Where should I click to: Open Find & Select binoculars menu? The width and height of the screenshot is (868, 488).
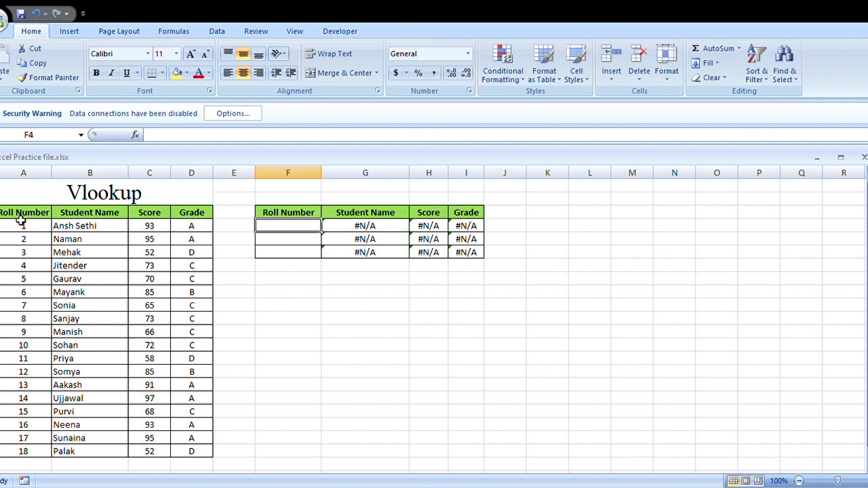click(x=785, y=64)
